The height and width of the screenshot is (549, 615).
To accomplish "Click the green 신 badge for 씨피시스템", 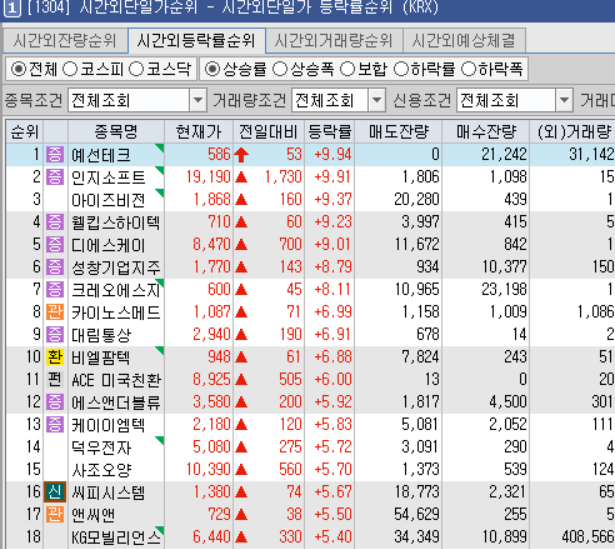I will (55, 492).
